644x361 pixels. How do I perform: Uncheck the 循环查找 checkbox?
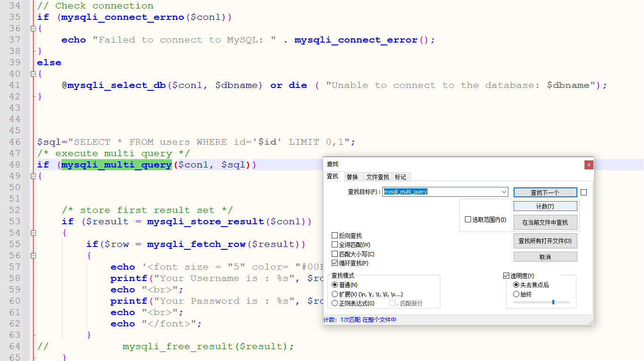coord(335,263)
